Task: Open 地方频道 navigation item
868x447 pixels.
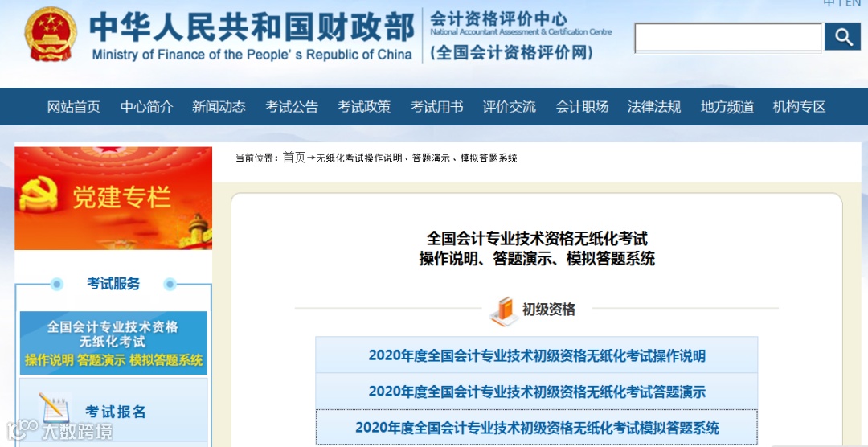Action: (727, 107)
